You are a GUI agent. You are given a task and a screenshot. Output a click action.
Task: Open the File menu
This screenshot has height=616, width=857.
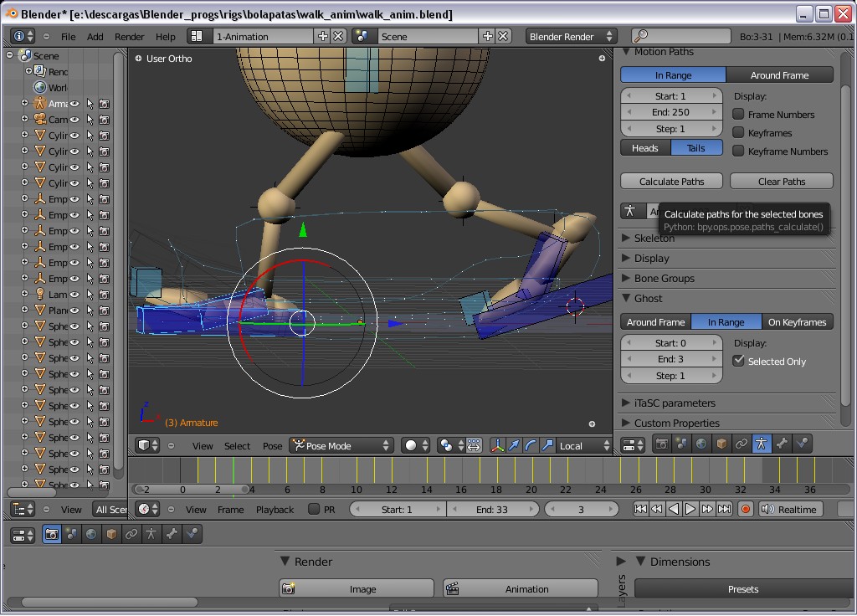coord(69,37)
